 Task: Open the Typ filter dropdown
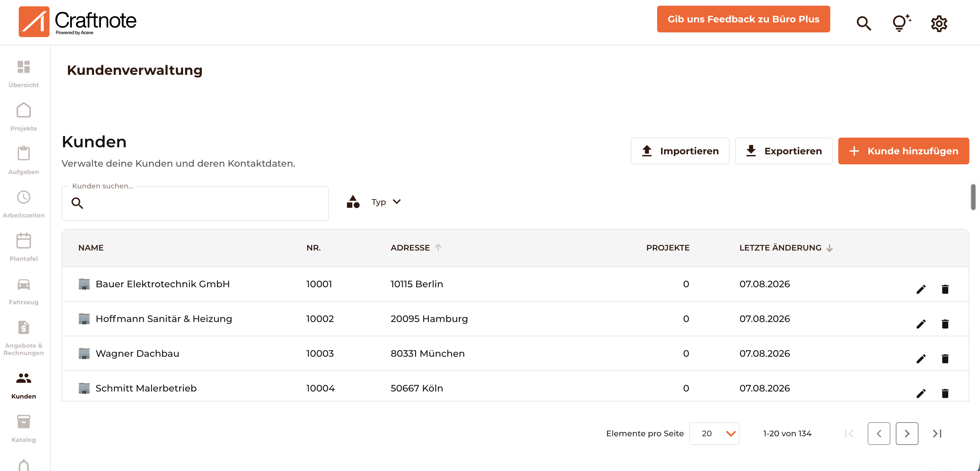coord(386,202)
